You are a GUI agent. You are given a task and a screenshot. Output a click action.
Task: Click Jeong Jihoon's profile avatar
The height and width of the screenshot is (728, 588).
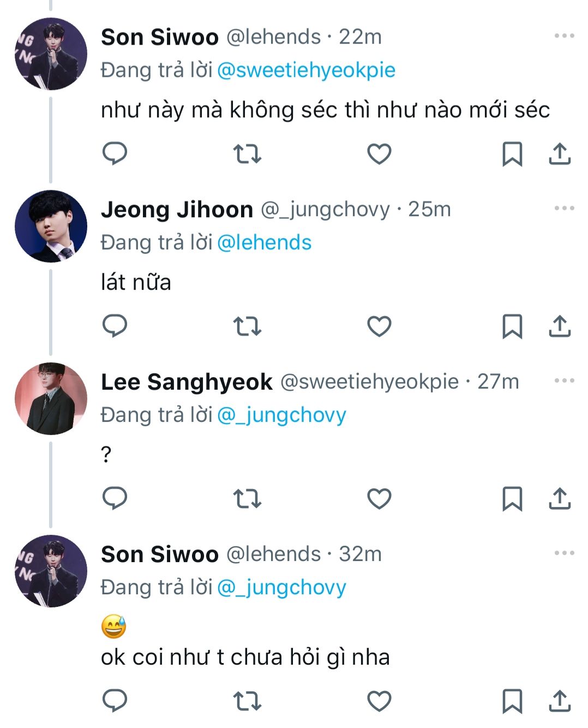pyautogui.click(x=51, y=226)
